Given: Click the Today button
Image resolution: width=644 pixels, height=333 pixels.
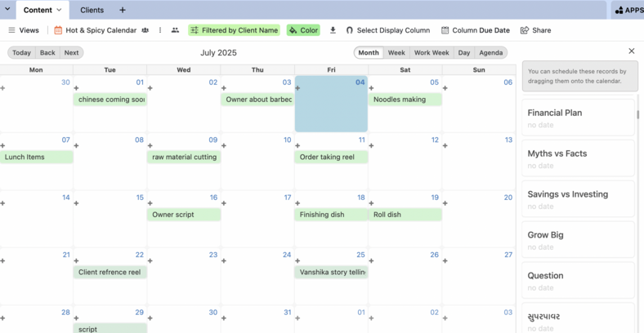Looking at the screenshot, I should pyautogui.click(x=22, y=52).
